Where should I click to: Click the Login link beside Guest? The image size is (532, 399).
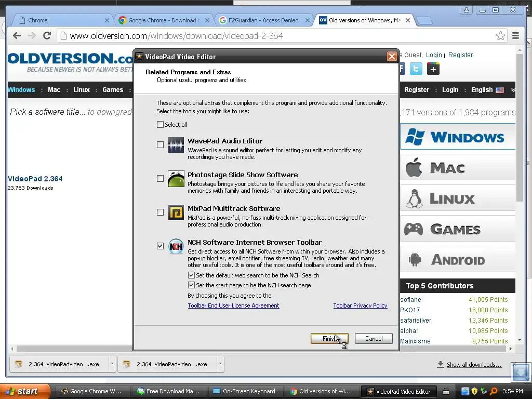(x=434, y=55)
